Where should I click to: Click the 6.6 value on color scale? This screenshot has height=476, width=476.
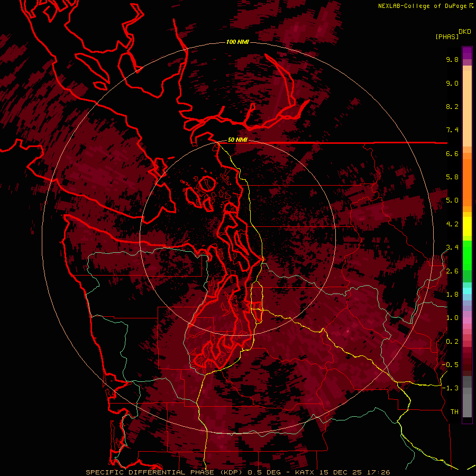tap(452, 153)
